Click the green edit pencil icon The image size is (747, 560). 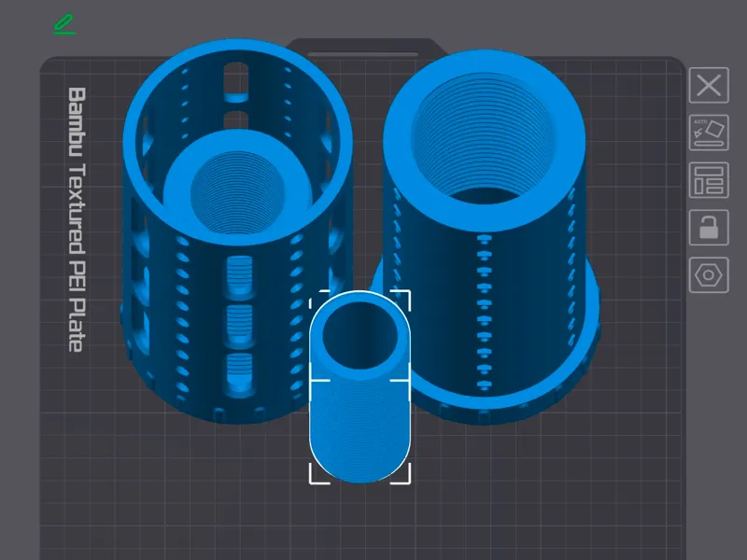click(x=64, y=25)
